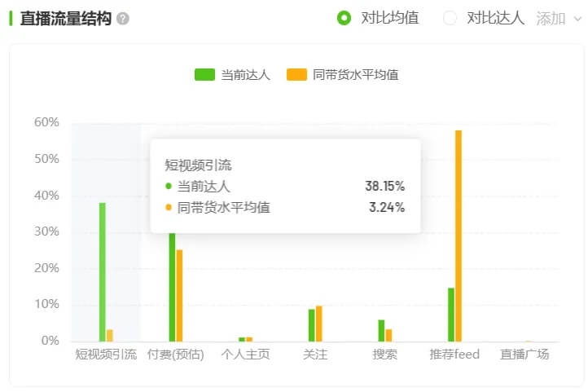Click the green 推荐feed bar
588x392 pixels.
pos(451,315)
